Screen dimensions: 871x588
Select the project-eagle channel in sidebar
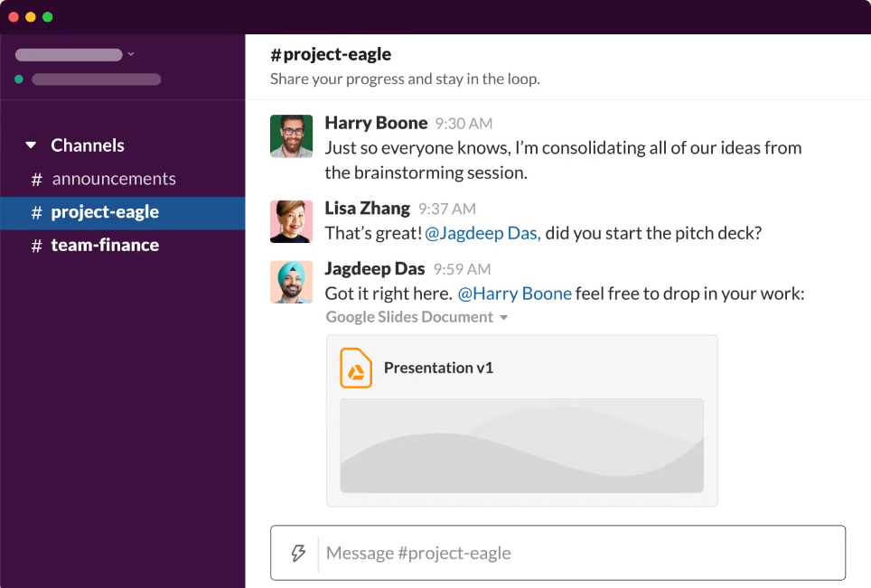point(122,212)
